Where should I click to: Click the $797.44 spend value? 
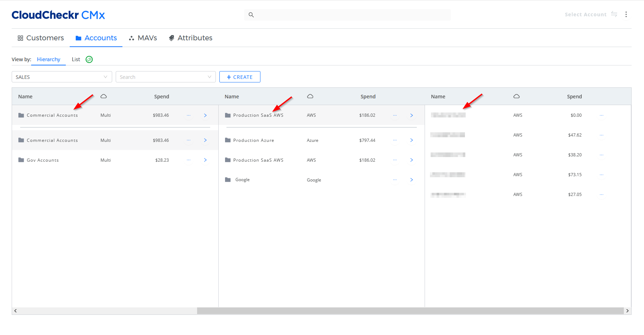(x=367, y=140)
